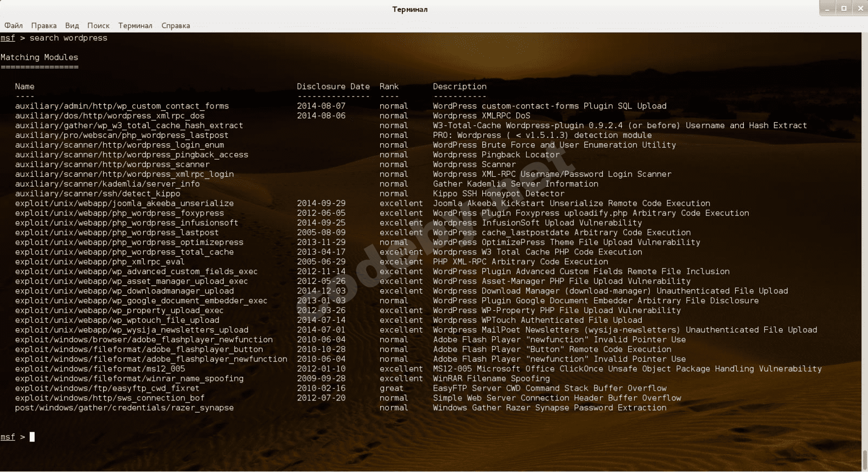Select module exploit/unix/webapp/wp_asset_manager_upload_exec
868x472 pixels.
[x=131, y=282]
